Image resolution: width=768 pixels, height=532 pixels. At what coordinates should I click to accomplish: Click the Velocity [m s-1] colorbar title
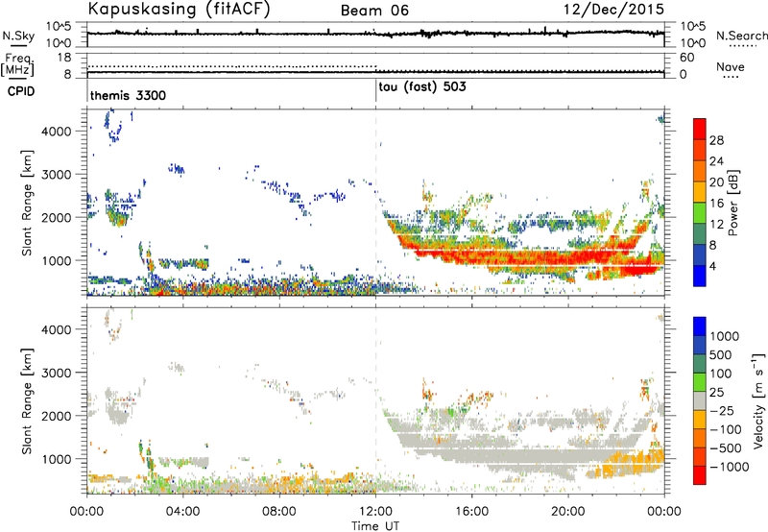758,400
